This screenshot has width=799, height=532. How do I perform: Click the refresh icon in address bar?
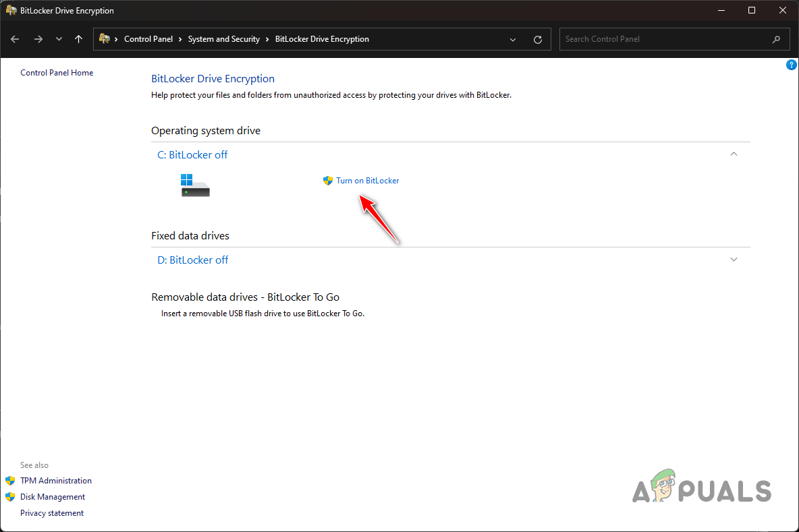click(538, 39)
